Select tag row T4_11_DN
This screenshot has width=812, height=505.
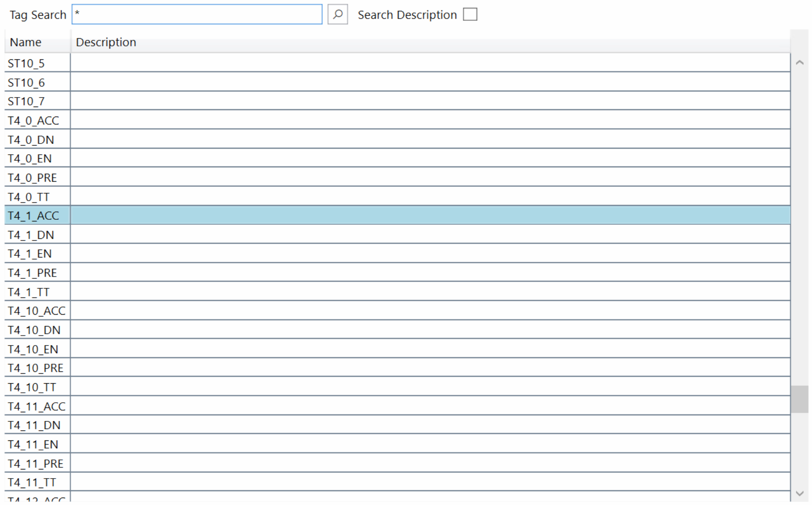(x=398, y=425)
